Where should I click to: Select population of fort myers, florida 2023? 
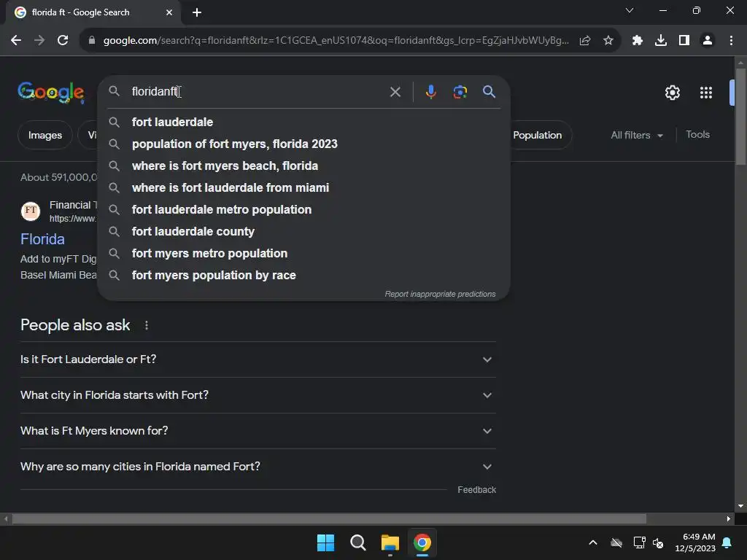(304, 144)
